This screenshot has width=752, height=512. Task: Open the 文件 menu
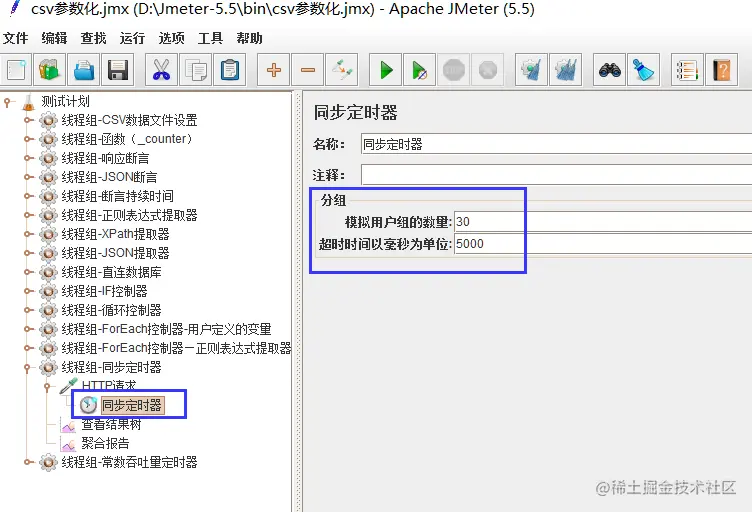(x=15, y=38)
